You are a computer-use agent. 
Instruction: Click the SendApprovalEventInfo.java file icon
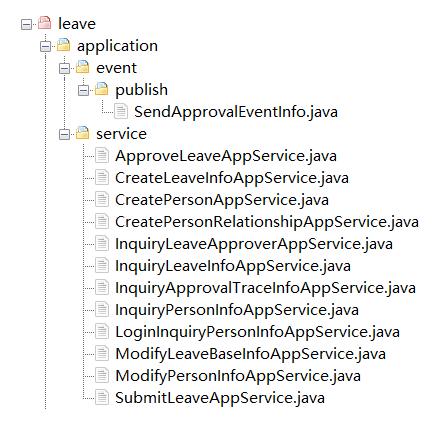(121, 111)
